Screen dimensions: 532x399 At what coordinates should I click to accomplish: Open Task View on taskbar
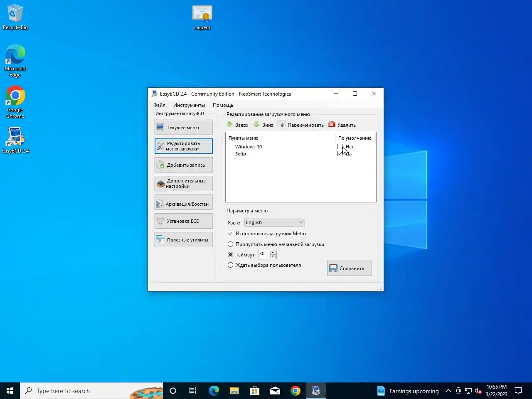coord(193,391)
